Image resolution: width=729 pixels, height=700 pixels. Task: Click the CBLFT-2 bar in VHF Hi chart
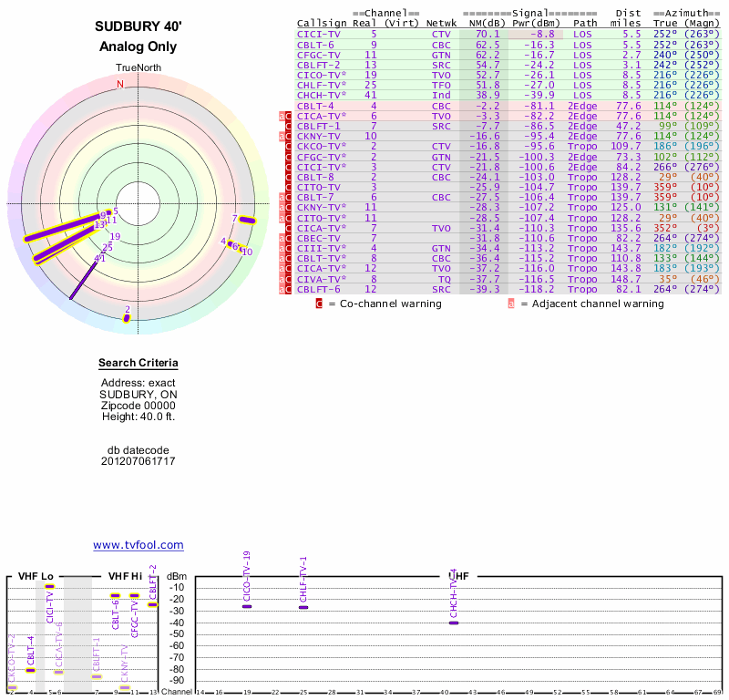click(152, 605)
